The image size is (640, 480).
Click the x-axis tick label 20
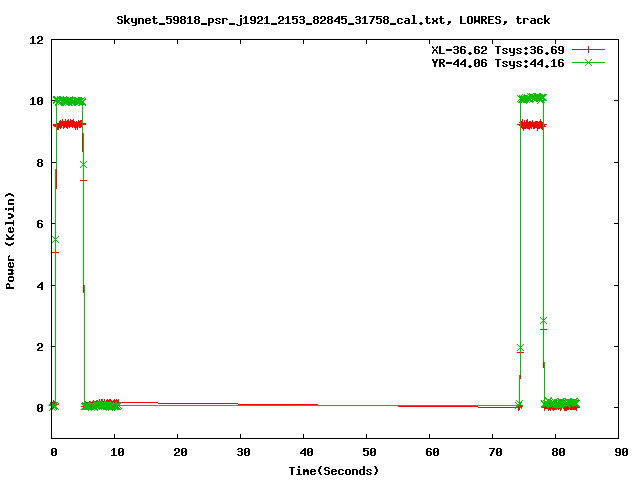coord(180,452)
